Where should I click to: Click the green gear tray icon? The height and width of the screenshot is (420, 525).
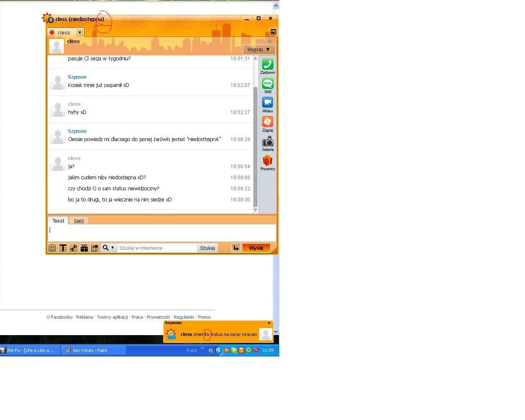[249, 350]
